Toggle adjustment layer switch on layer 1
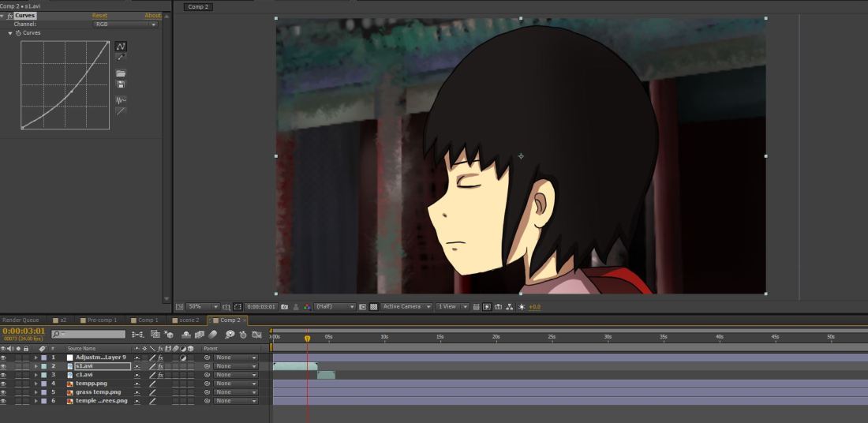The image size is (868, 423). click(x=183, y=357)
